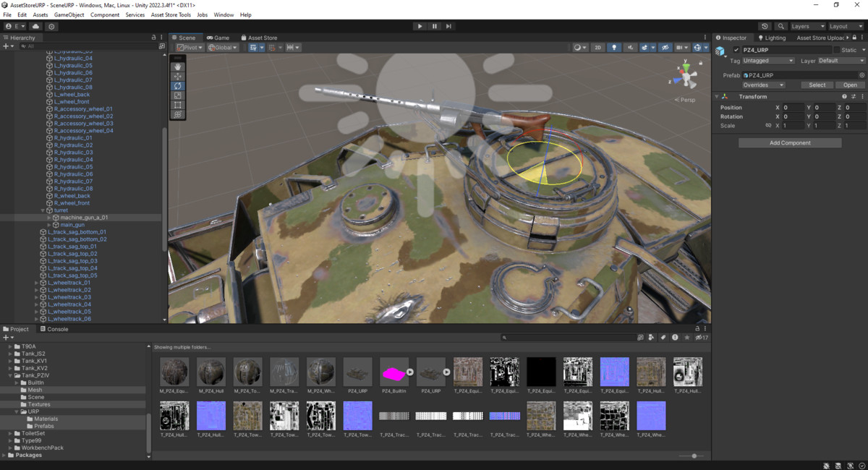The height and width of the screenshot is (470, 868).
Task: Toggle 2D view mode in Scene
Action: (x=598, y=48)
